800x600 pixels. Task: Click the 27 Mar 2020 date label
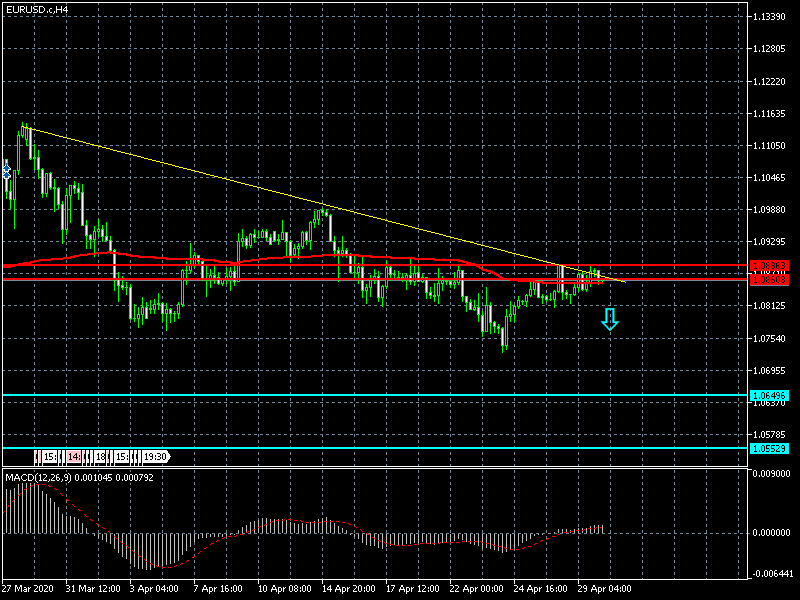pyautogui.click(x=30, y=589)
